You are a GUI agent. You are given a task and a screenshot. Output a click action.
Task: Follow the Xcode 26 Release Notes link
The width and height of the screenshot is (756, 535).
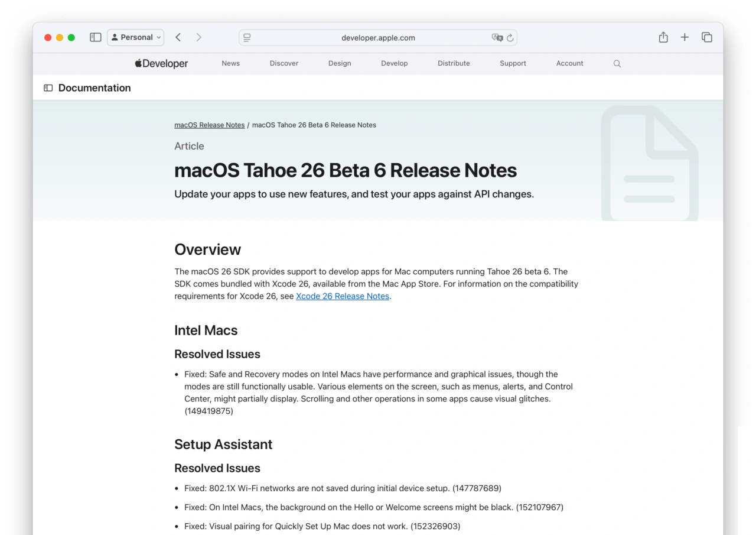[342, 296]
